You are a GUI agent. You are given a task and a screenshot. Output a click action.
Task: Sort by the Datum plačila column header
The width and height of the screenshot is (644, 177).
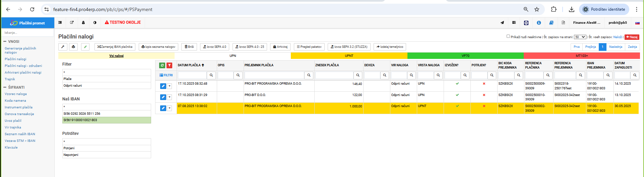click(191, 65)
